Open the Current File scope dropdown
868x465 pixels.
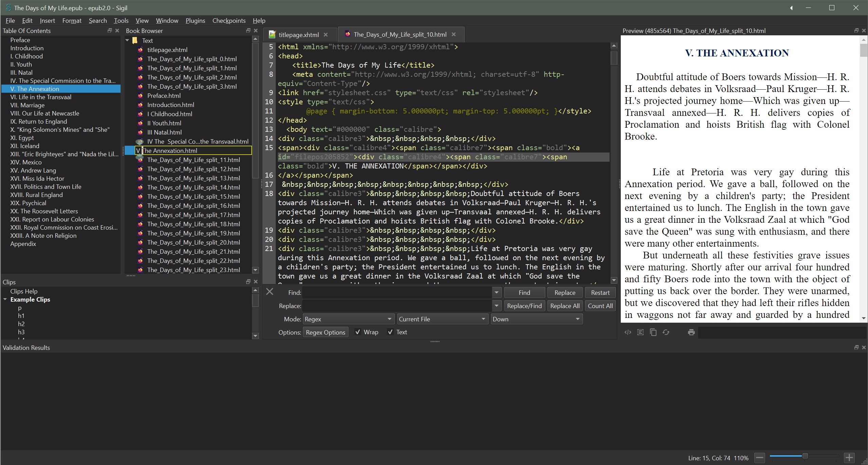point(442,319)
